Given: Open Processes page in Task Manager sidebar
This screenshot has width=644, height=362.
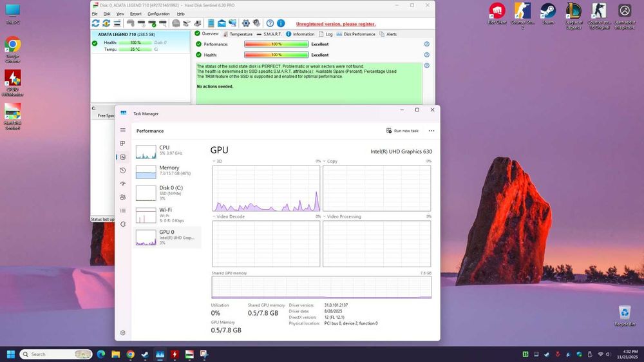Looking at the screenshot, I should [x=123, y=144].
